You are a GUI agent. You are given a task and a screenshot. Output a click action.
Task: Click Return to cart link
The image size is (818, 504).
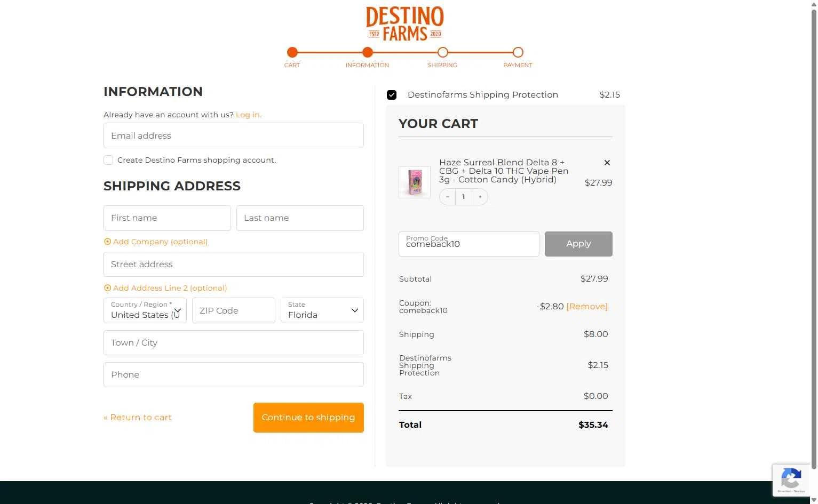tap(138, 418)
